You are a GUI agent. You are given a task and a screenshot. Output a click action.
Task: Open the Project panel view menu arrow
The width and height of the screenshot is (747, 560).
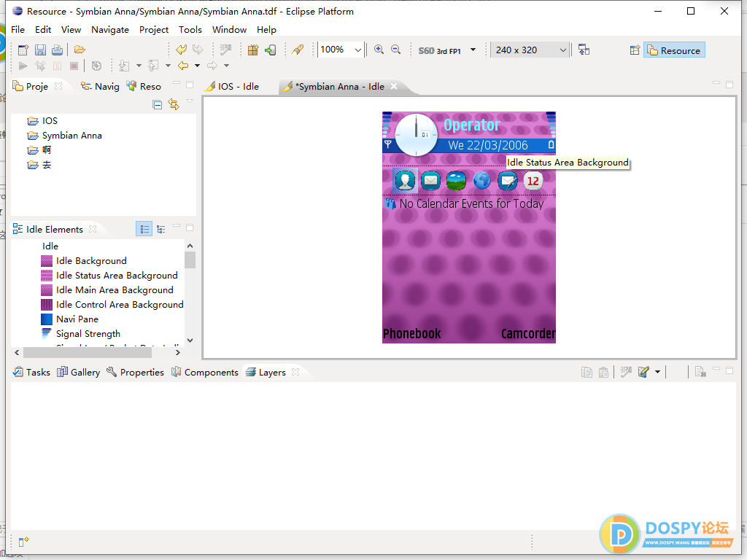190,101
